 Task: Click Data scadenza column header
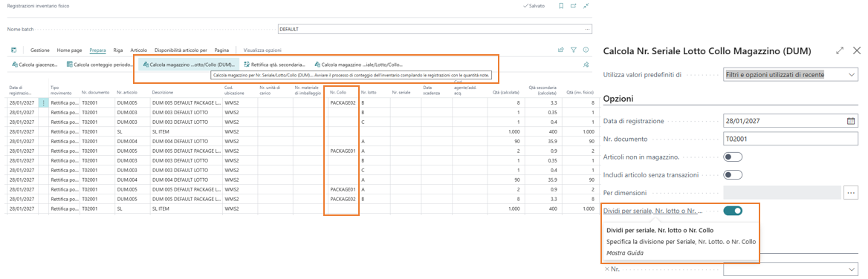431,90
